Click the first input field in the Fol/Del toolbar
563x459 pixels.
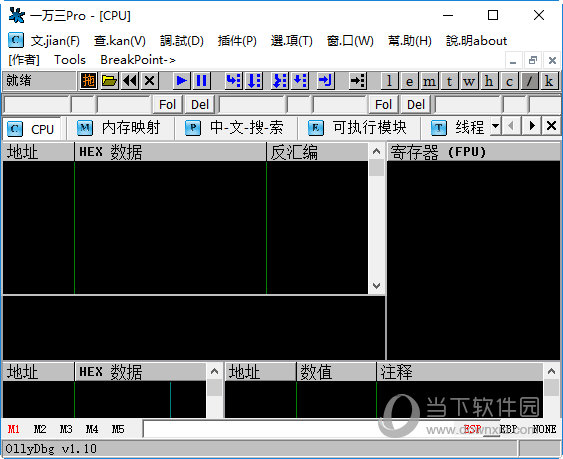coord(37,105)
